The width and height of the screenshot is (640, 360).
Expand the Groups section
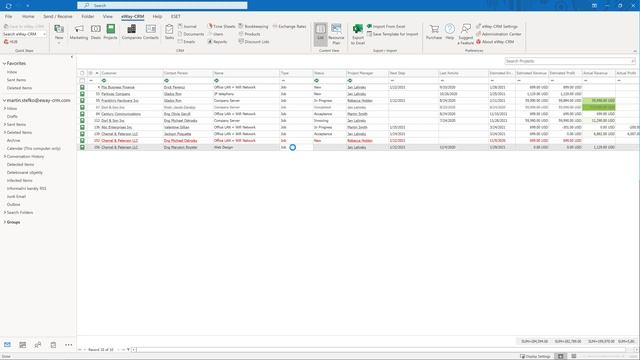click(4, 222)
